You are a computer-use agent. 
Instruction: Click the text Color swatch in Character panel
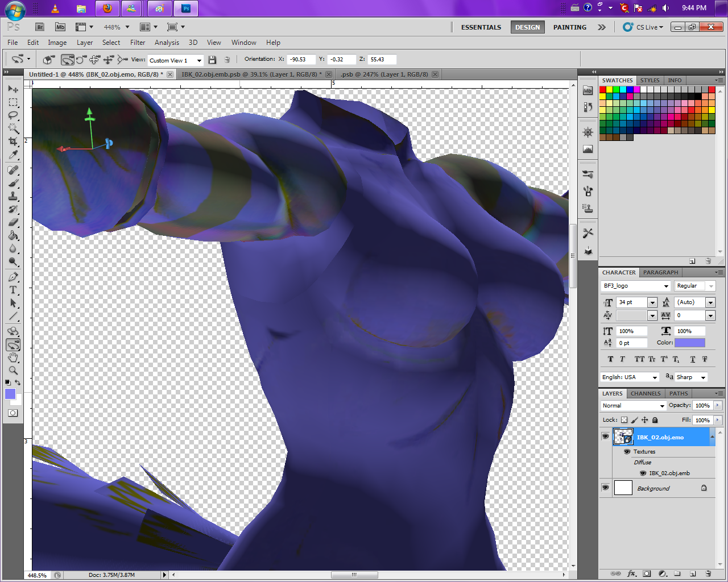(689, 343)
